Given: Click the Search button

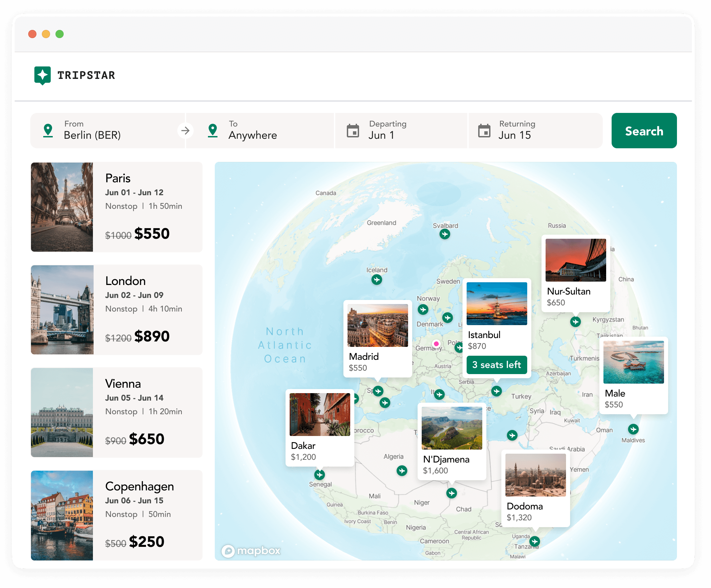Looking at the screenshot, I should click(x=644, y=131).
